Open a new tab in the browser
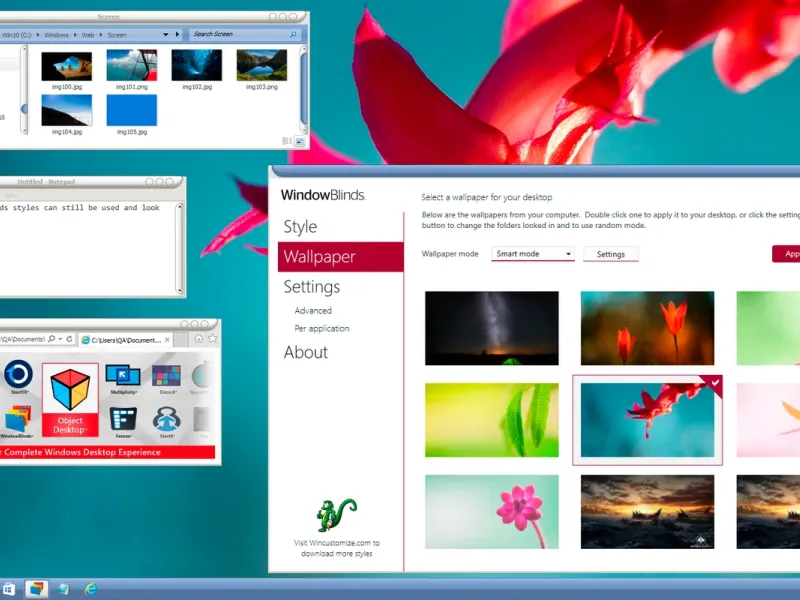 pos(180,340)
